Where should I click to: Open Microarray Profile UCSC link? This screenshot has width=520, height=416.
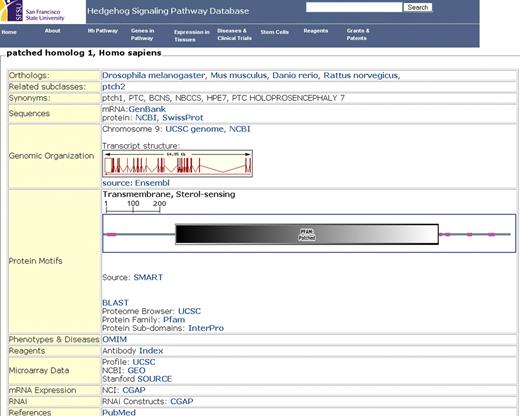click(x=144, y=362)
